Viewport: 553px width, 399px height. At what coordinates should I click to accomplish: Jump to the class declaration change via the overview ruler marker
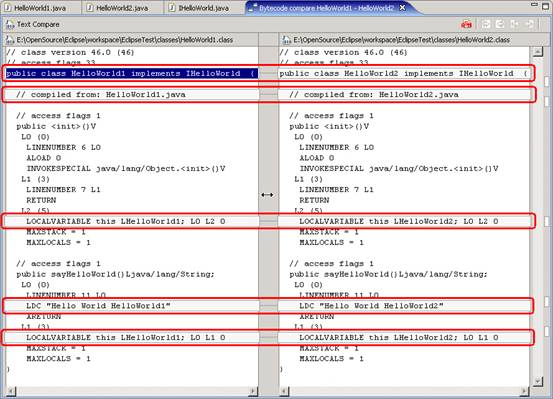(x=547, y=81)
